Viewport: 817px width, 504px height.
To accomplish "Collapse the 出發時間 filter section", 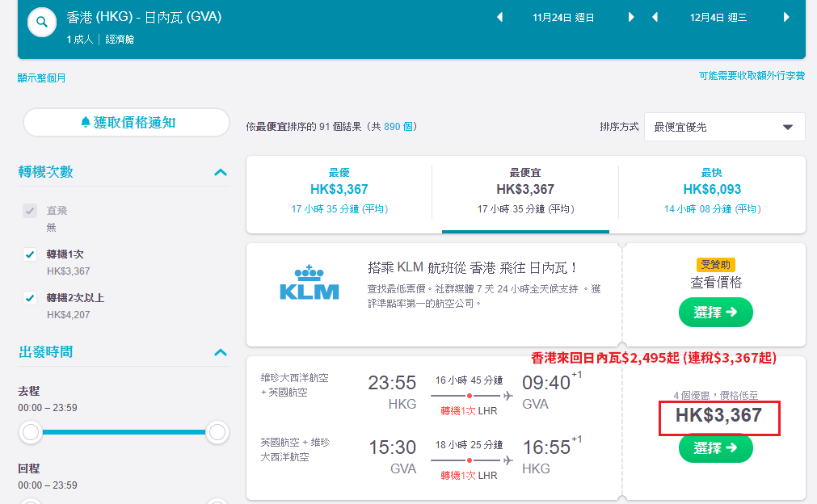I will (221, 352).
